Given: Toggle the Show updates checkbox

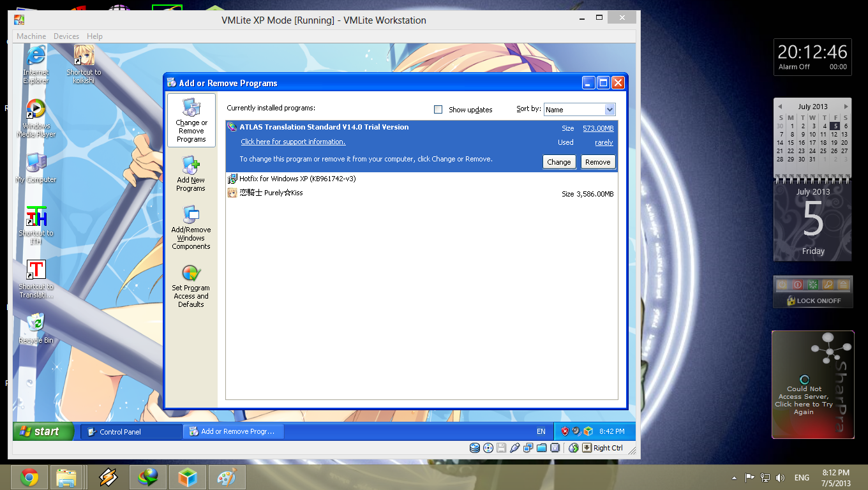Looking at the screenshot, I should pos(438,110).
